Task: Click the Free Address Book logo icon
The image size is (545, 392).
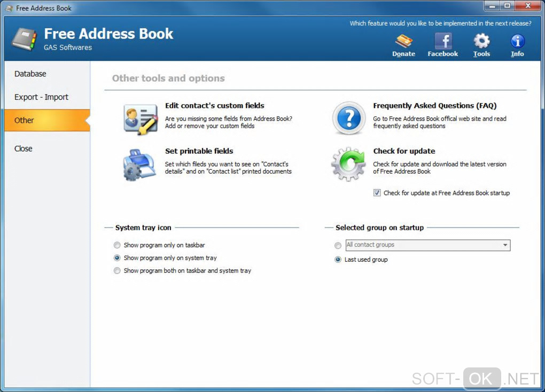Action: (25, 40)
